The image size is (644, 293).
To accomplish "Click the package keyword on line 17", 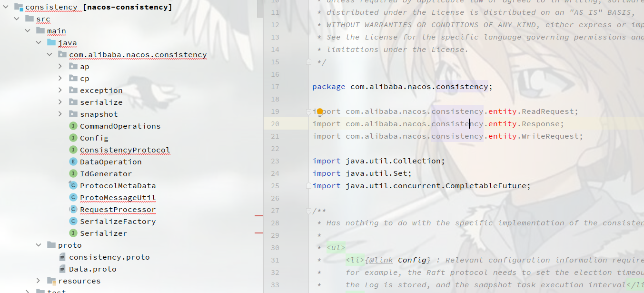I will 329,87.
